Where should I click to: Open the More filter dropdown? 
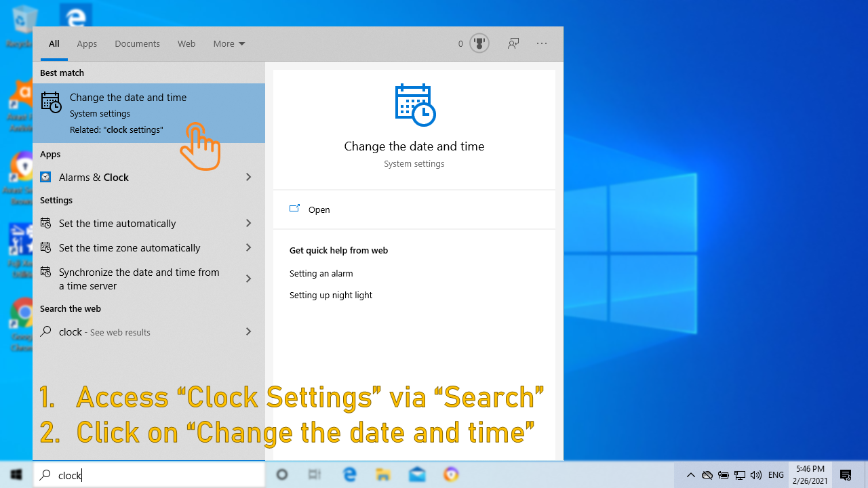[229, 43]
